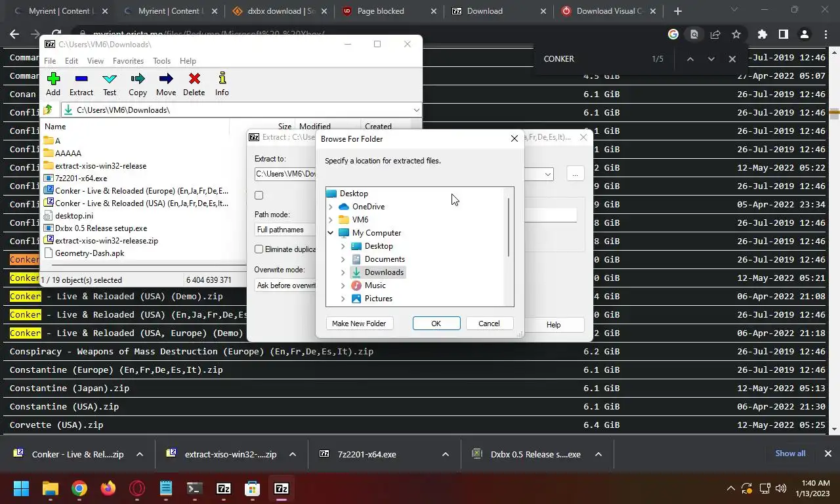
Task: Click Constantine (Japan).zip link on page
Action: pos(69,388)
